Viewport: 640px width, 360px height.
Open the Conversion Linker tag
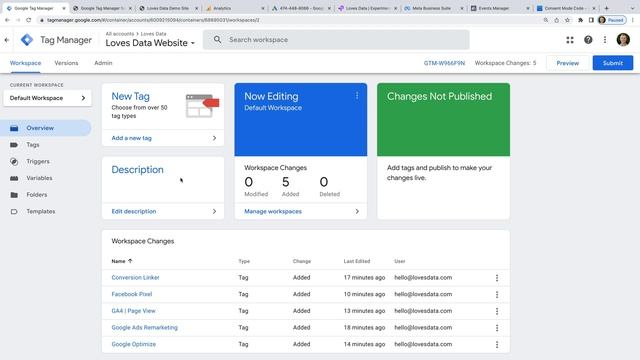[x=135, y=278]
